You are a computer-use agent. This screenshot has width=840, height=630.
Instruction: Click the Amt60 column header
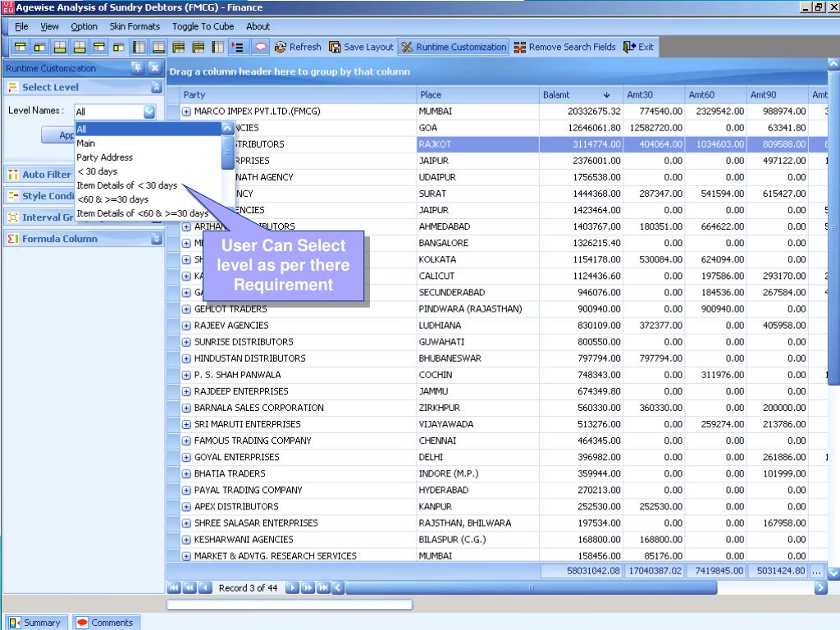(x=715, y=95)
